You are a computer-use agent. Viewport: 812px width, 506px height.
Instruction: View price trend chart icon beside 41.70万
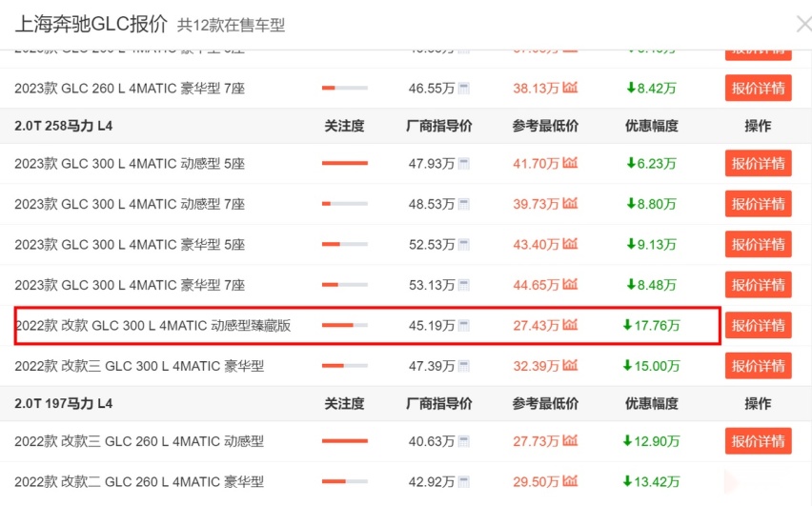click(x=570, y=163)
